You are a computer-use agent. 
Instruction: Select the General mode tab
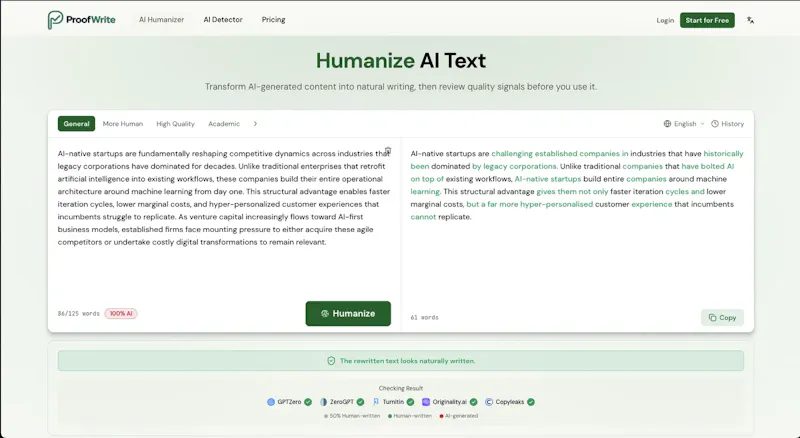77,124
